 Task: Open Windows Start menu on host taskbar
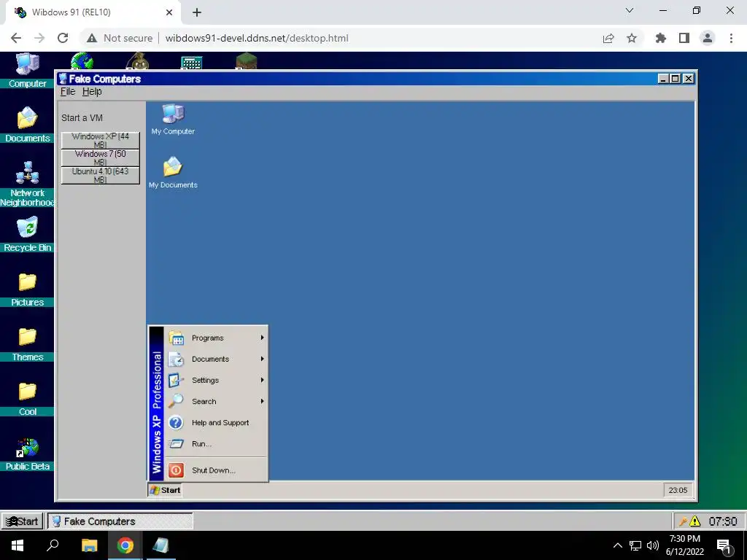point(18,545)
